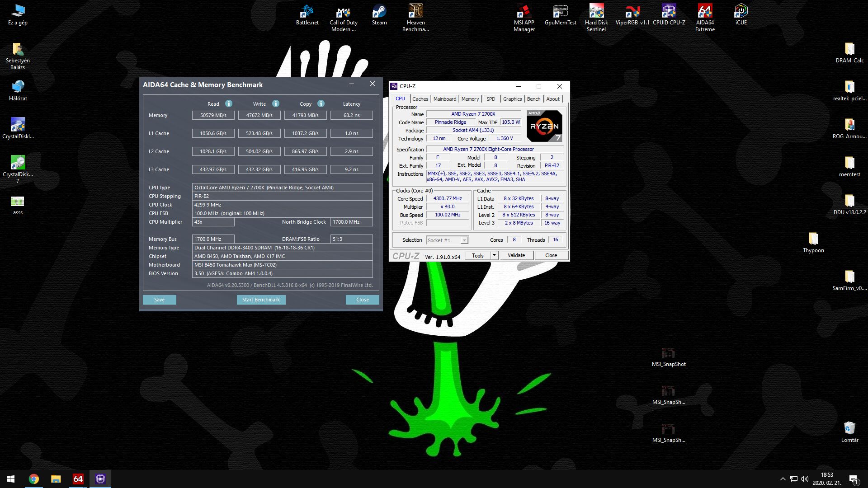Open Hard Disk Sentinel shortcut
868x488 pixels.
(x=596, y=18)
